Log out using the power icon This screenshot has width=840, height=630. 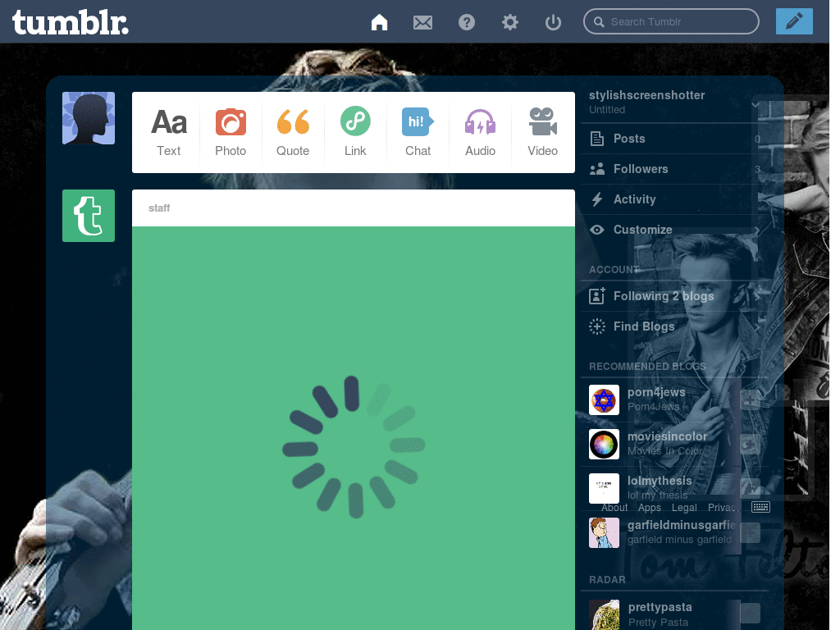[553, 22]
